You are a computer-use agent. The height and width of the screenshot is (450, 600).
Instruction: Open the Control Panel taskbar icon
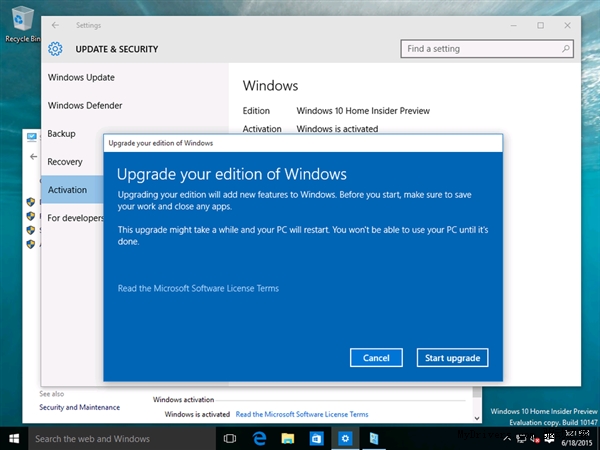374,439
